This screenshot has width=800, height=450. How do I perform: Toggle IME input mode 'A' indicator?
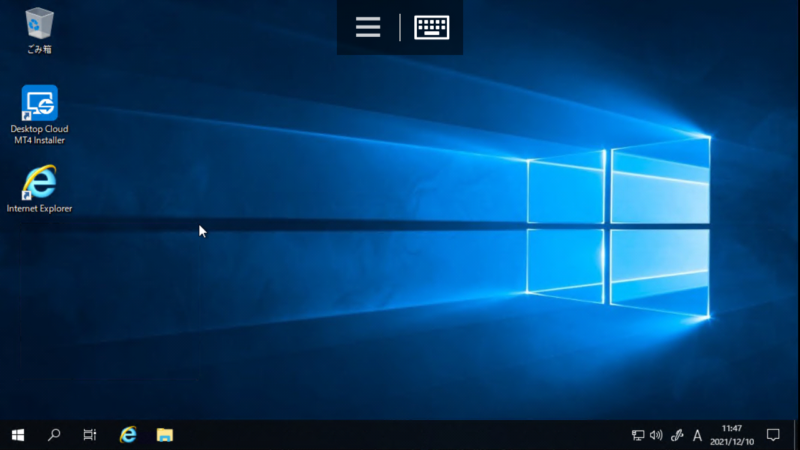click(697, 435)
